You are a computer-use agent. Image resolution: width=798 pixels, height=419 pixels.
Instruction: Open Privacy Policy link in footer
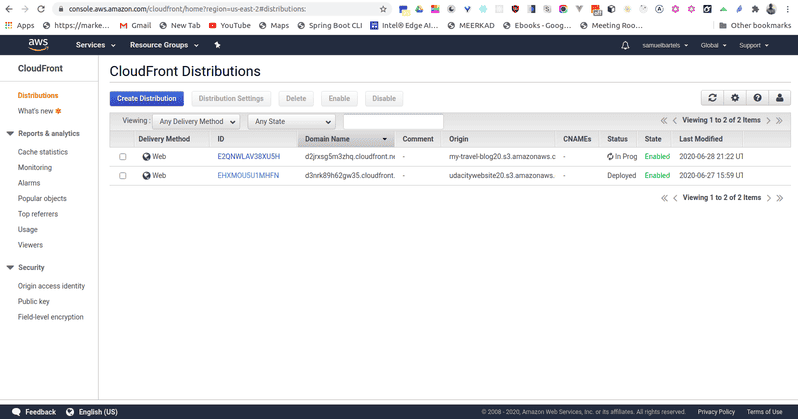[x=716, y=412]
